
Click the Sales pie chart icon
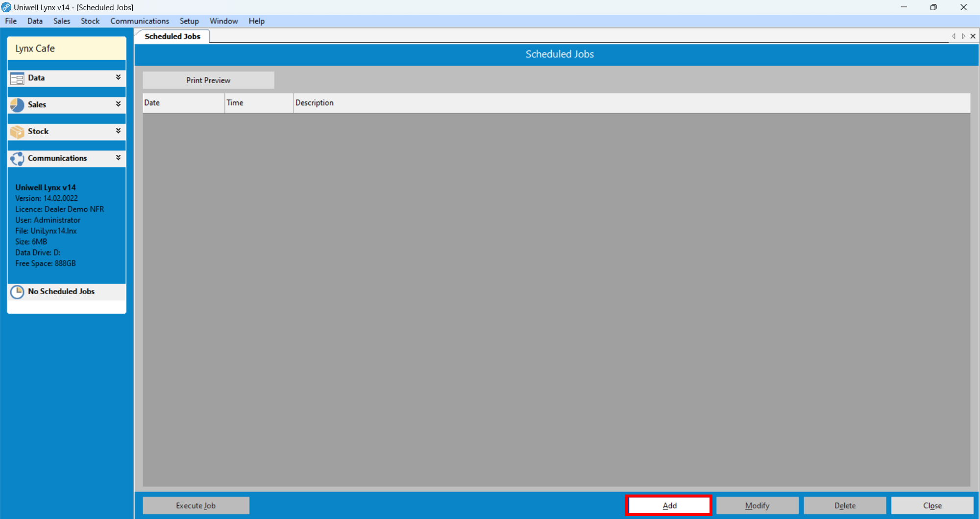click(x=17, y=105)
